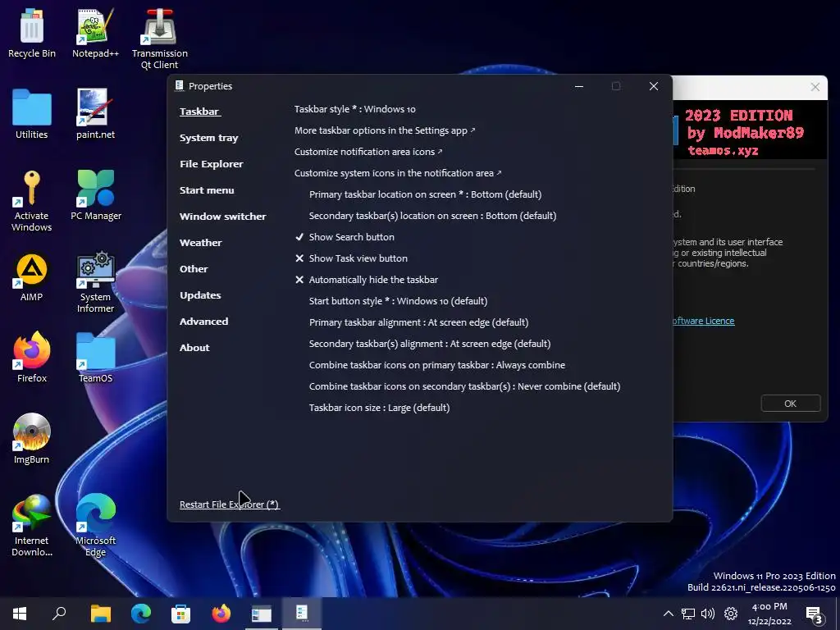This screenshot has height=630, width=840.
Task: Switch to the winver taskbar window
Action: 262,614
